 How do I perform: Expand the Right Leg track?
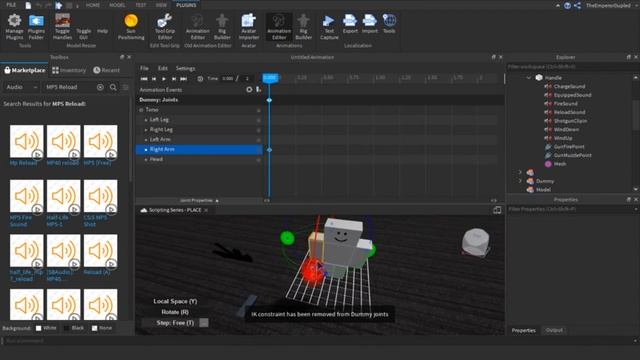[146, 130]
